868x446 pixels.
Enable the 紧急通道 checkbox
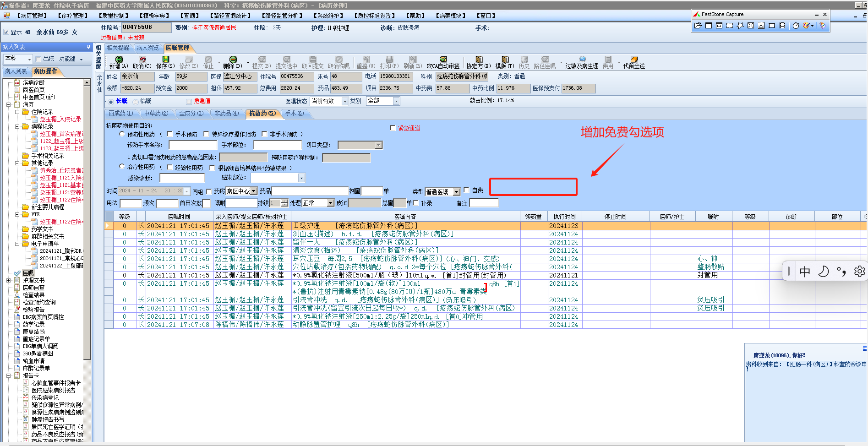point(393,128)
